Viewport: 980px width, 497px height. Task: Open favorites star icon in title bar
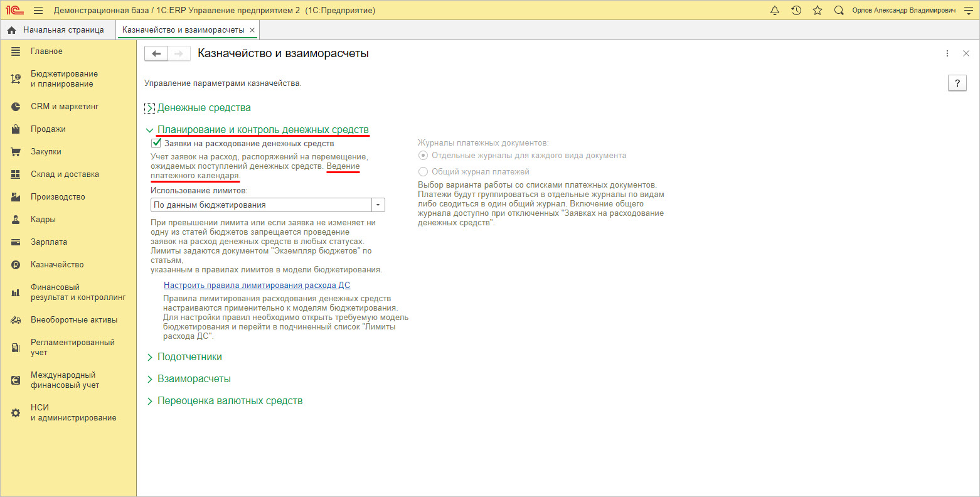click(818, 11)
